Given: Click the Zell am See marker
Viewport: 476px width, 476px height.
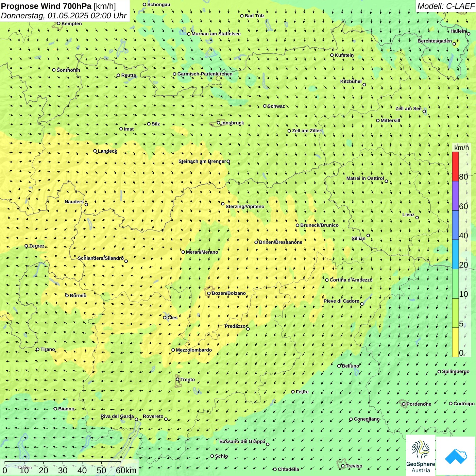Looking at the screenshot, I should [x=424, y=111].
